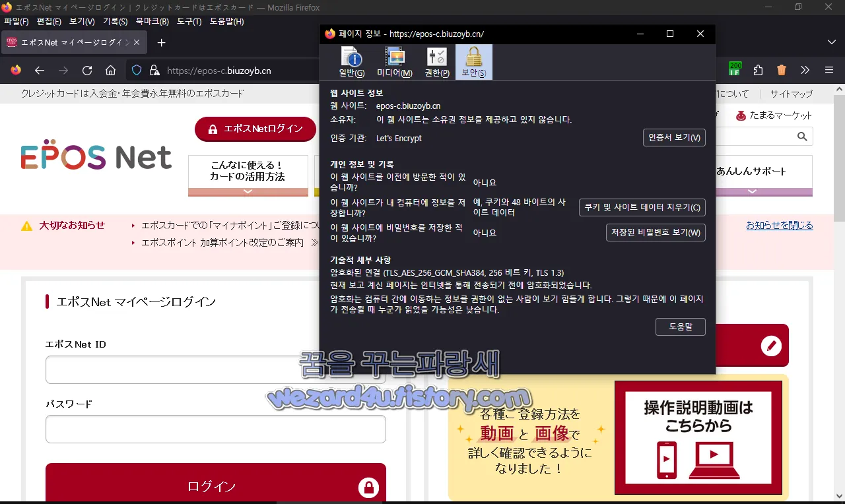Screen dimensions: 845x504
Task: Go to the Firefox home page
Action: pos(111,71)
